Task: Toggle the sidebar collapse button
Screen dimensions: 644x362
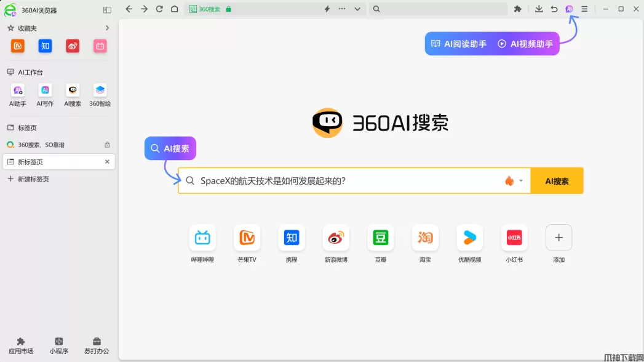Action: tap(107, 10)
